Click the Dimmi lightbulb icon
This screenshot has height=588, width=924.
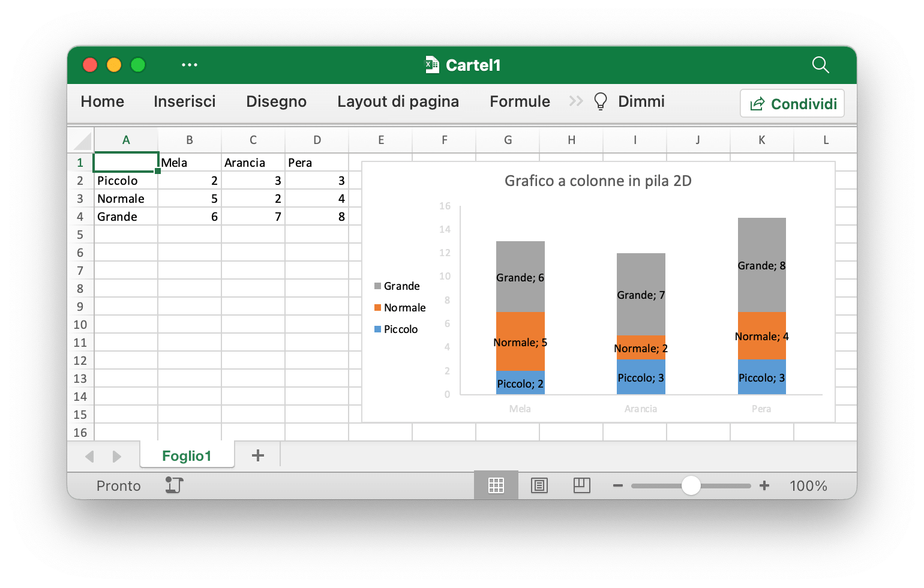(x=600, y=101)
